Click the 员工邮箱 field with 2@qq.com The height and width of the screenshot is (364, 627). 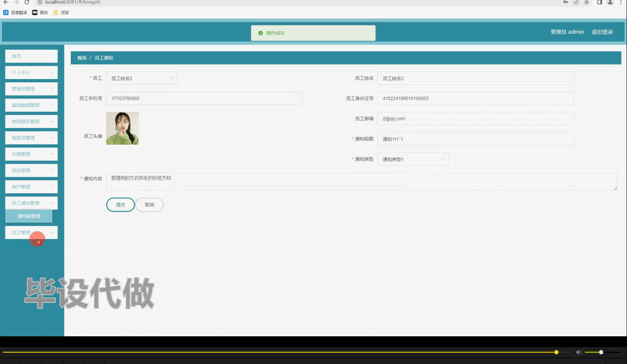pyautogui.click(x=476, y=119)
